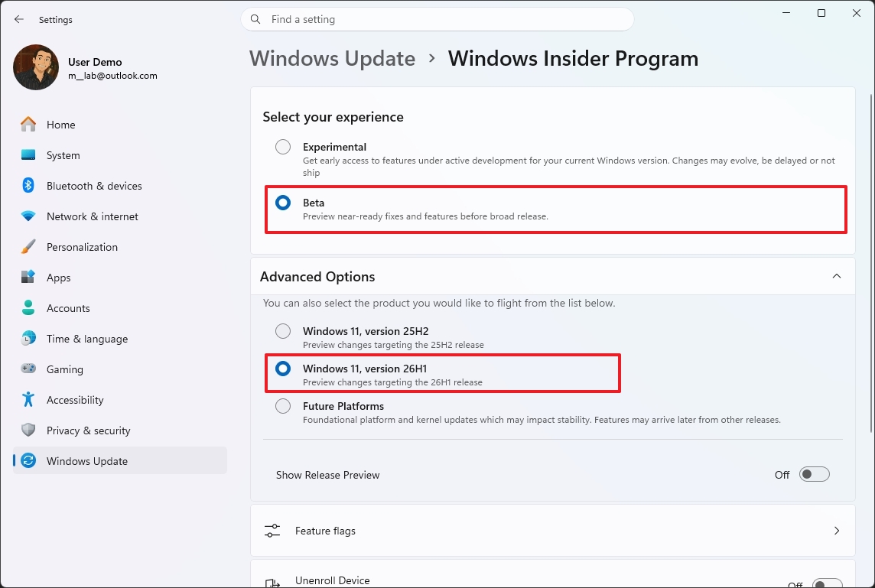875x588 pixels.
Task: Click the Accounts person icon
Action: pyautogui.click(x=28, y=307)
